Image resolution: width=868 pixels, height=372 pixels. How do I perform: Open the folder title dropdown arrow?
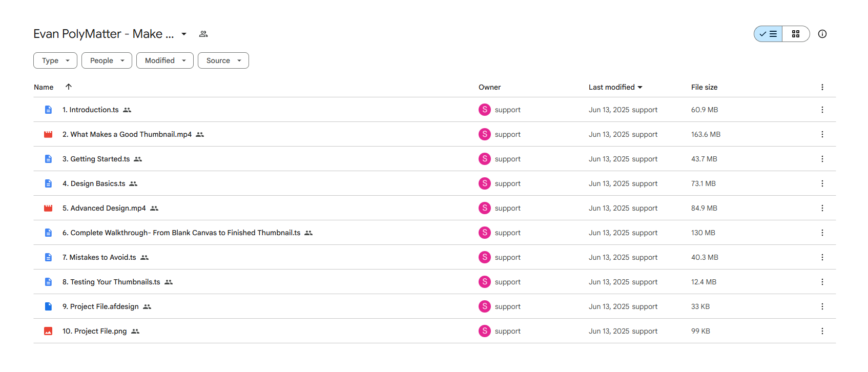(x=184, y=34)
